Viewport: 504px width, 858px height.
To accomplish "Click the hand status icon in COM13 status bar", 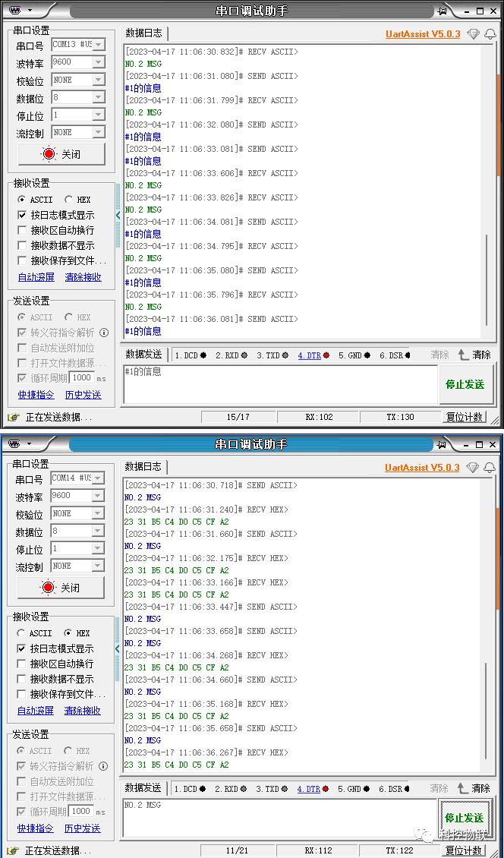I will pos(14,418).
